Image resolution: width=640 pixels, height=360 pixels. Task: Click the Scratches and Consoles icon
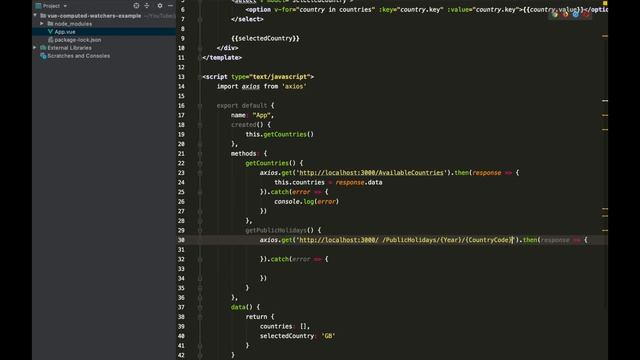click(x=43, y=56)
